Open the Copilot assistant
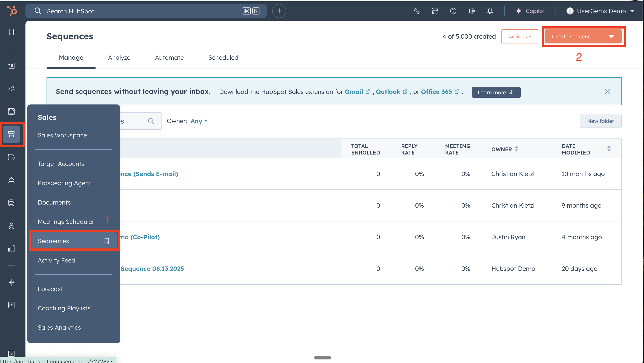This screenshot has height=363, width=644. 530,11
